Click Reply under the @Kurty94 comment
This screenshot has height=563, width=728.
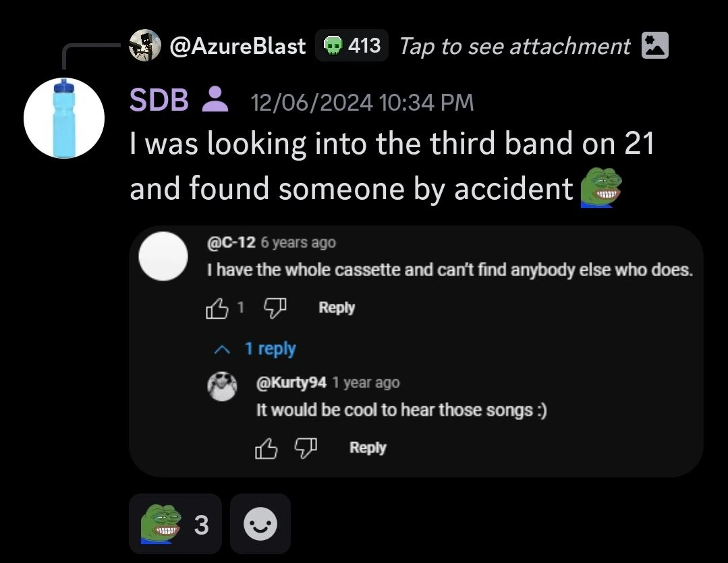pyautogui.click(x=368, y=448)
